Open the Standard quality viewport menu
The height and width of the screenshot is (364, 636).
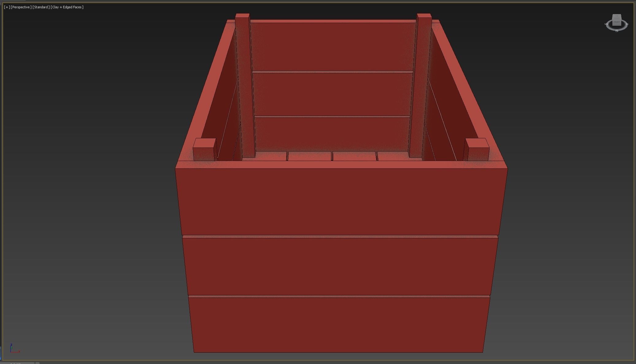41,7
